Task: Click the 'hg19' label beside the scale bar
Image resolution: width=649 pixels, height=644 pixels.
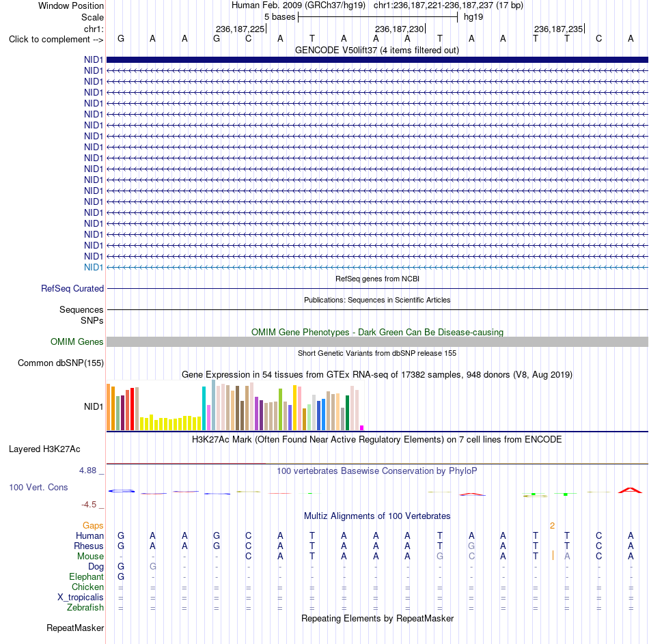Action: tap(473, 17)
